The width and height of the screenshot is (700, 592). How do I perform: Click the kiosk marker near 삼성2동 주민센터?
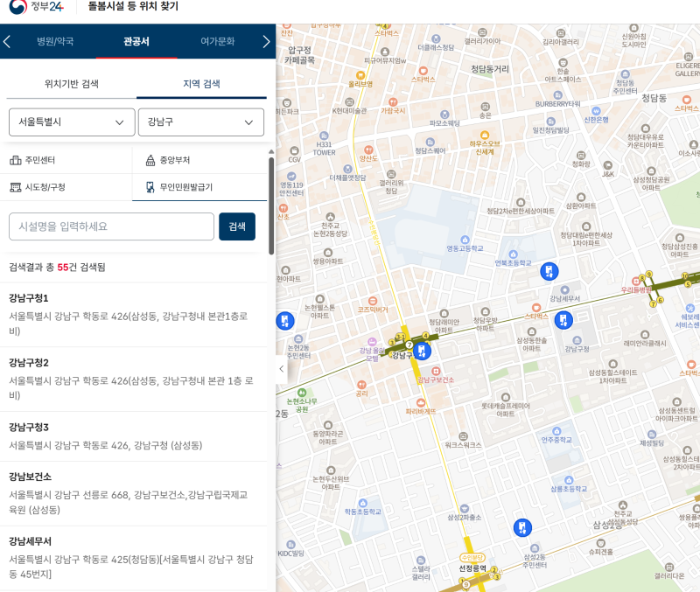pos(522,528)
